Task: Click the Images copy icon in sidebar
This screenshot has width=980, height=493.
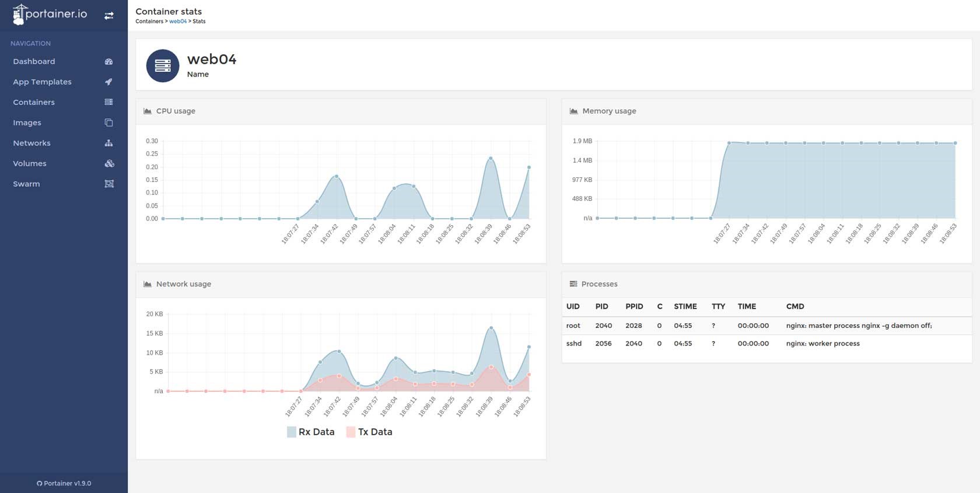Action: tap(108, 123)
